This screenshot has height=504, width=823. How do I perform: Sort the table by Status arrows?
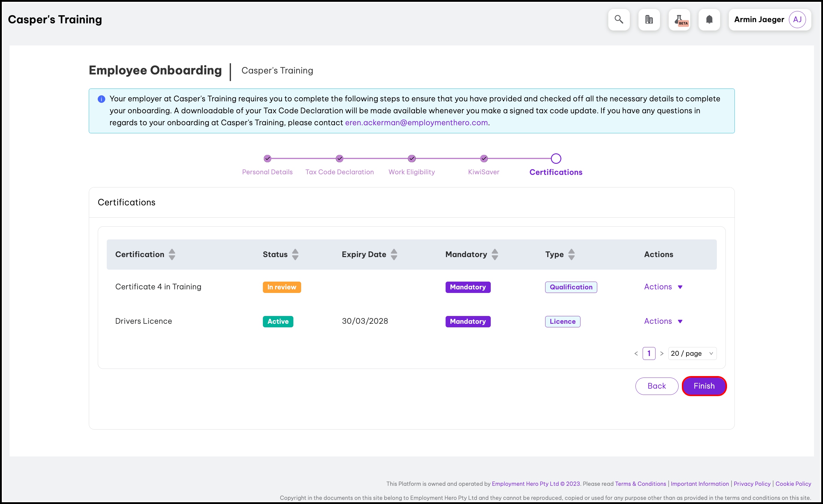point(295,254)
